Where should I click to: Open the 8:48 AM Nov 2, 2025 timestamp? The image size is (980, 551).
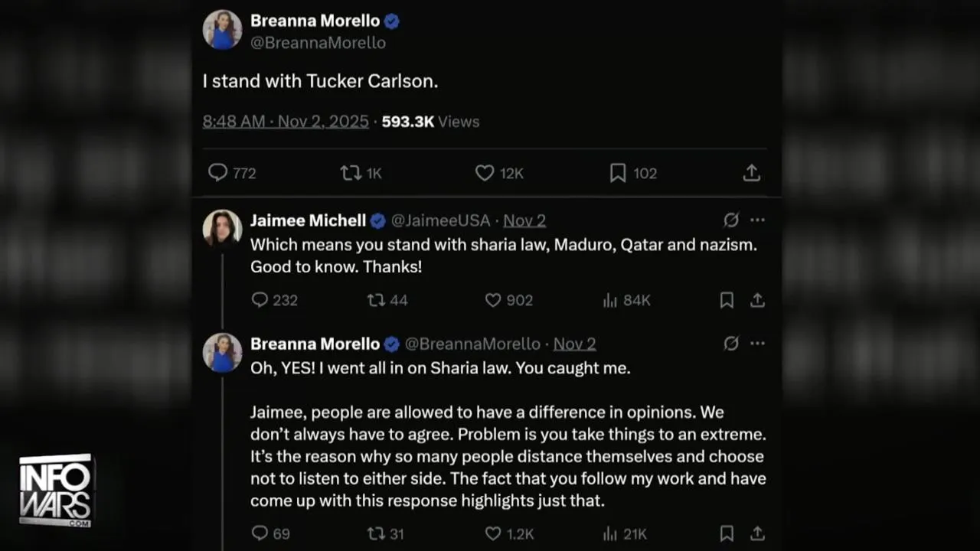[286, 122]
